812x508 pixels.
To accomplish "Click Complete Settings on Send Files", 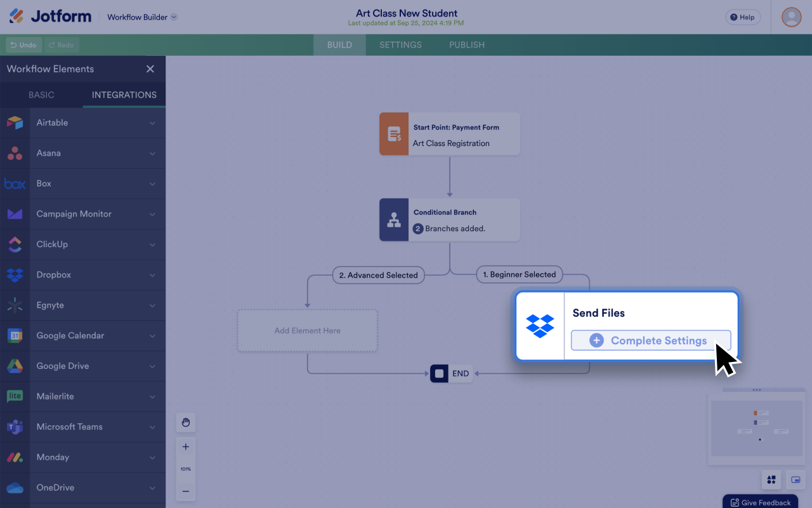I will 651,340.
